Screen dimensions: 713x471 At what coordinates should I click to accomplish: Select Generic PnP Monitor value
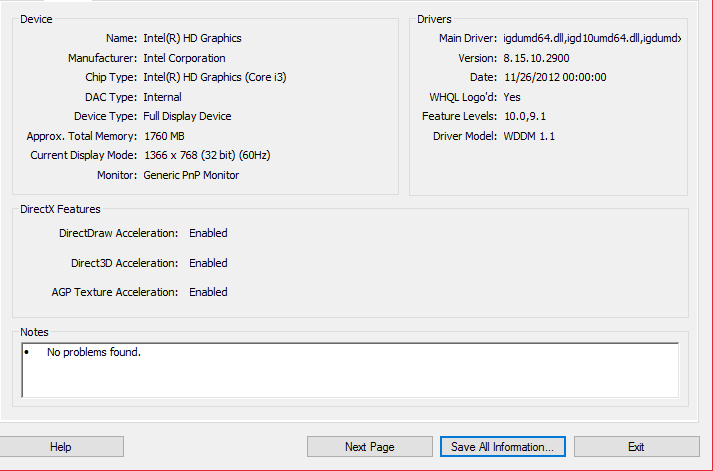tap(191, 175)
